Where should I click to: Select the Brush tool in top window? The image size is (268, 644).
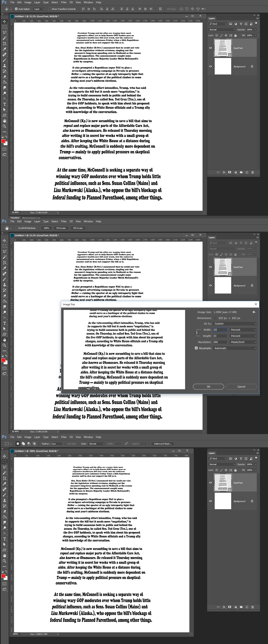coord(4,60)
